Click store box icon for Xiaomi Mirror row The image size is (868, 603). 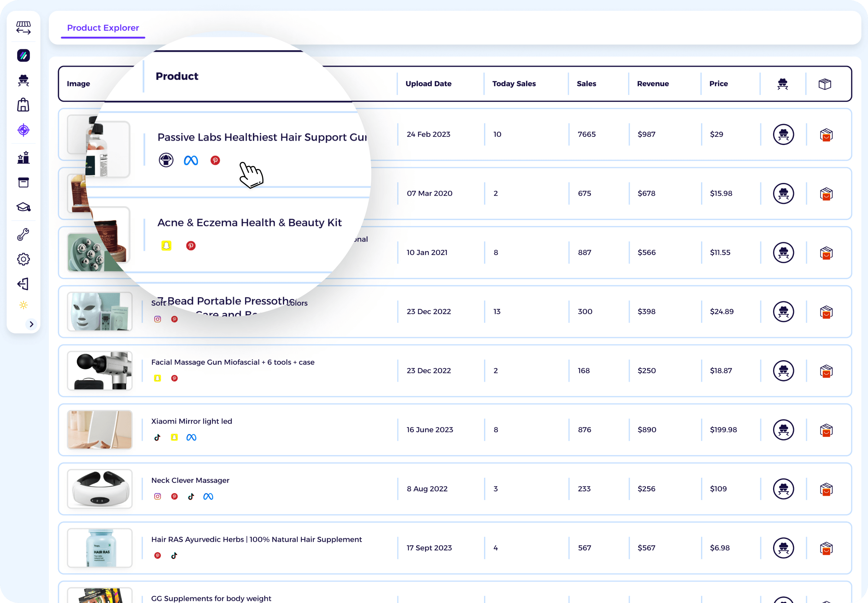tap(826, 430)
